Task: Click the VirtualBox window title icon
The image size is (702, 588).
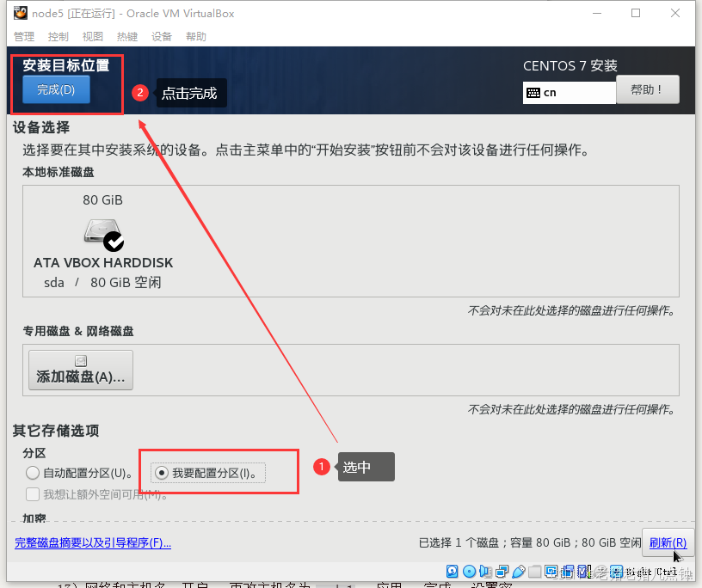Action: (20, 13)
